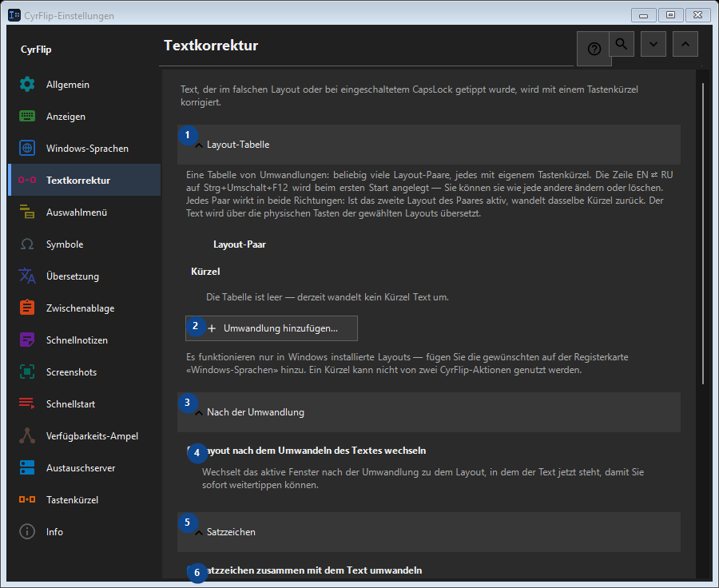Viewport: 719px width, 588px height.
Task: Open Schnellnotizen via the purple note icon
Action: [x=27, y=340]
